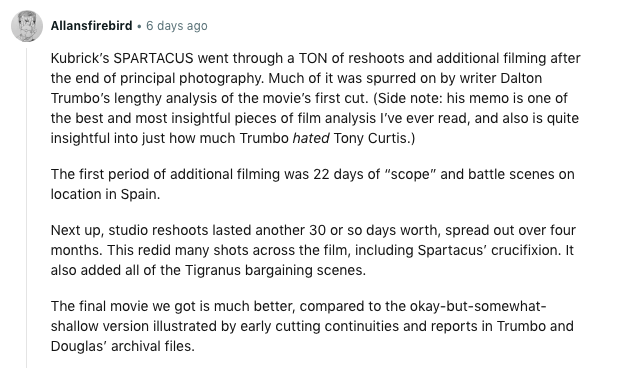This screenshot has width=619, height=368.
Task: Click the dot separator after the username
Action: pyautogui.click(x=139, y=27)
